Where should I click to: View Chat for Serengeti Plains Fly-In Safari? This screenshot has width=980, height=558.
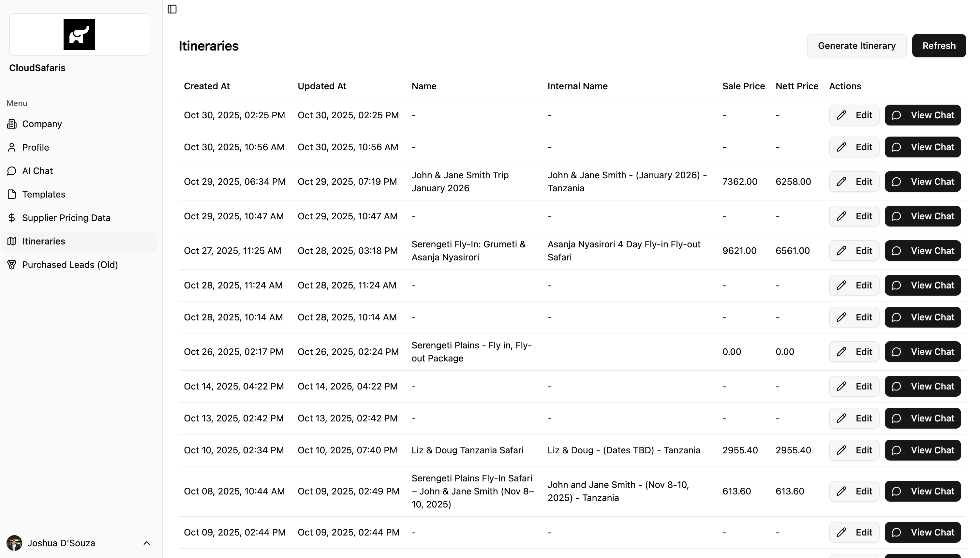pyautogui.click(x=923, y=491)
